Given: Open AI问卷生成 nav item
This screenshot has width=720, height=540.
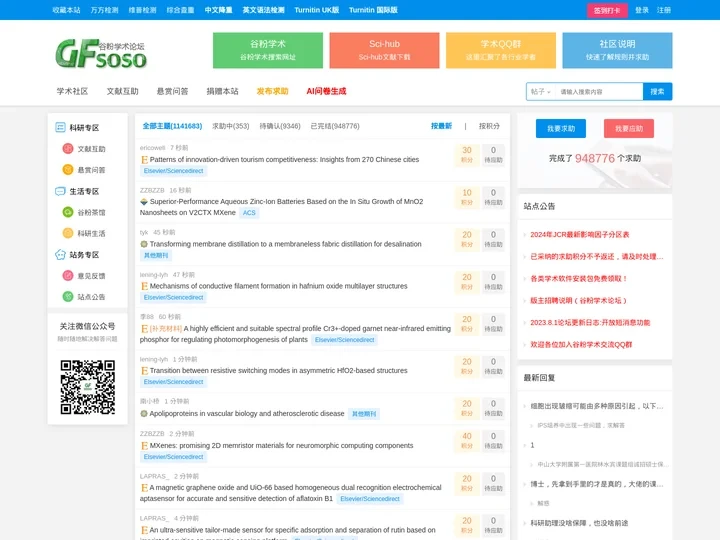Looking at the screenshot, I should click(326, 91).
